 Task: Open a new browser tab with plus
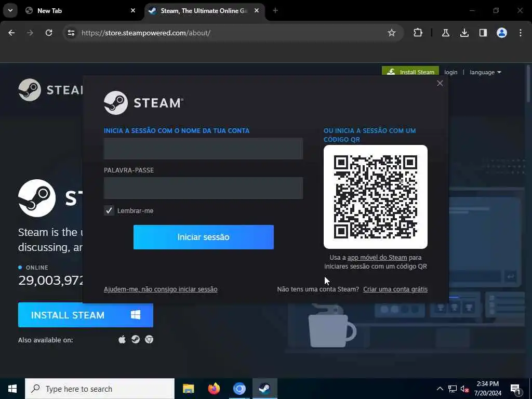point(275,10)
